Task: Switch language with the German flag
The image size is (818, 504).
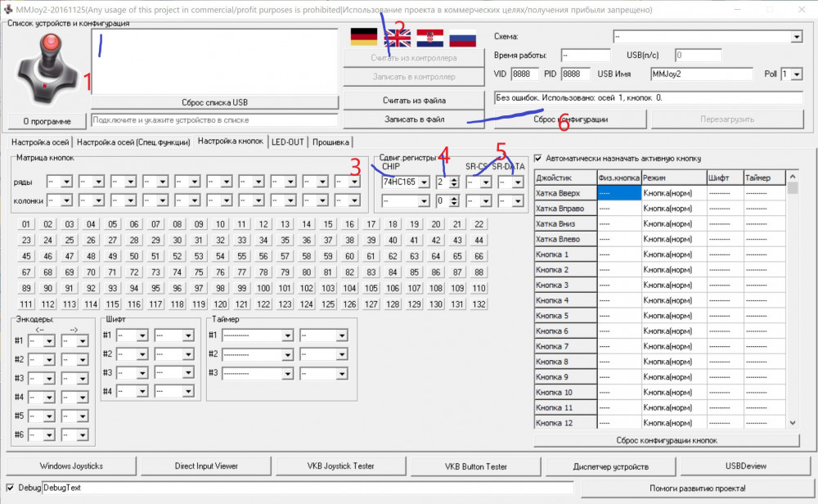Action: click(363, 38)
